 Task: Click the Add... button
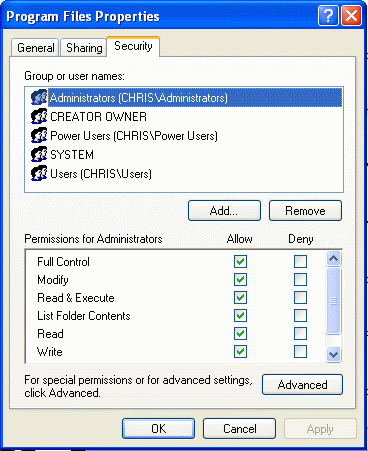coord(224,211)
